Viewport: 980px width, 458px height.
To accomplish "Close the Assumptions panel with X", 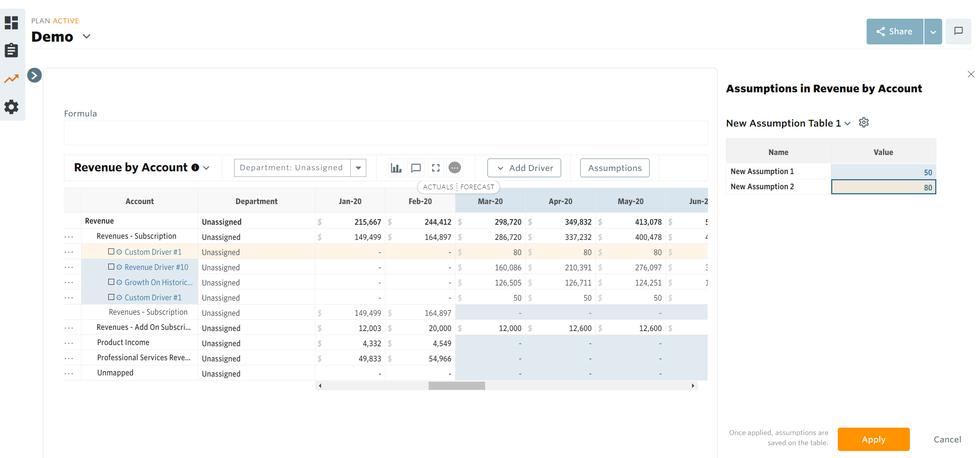I will pyautogui.click(x=971, y=74).
